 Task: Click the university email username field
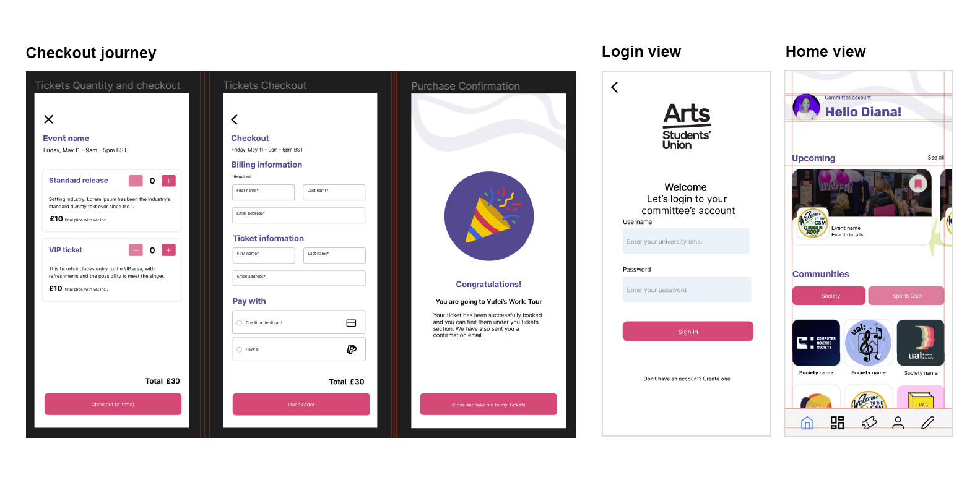coord(686,241)
